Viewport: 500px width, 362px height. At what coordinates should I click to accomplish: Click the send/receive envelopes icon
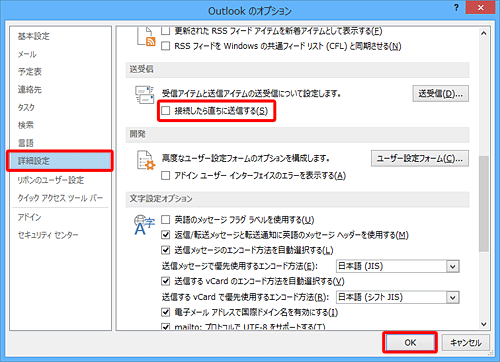[144, 95]
